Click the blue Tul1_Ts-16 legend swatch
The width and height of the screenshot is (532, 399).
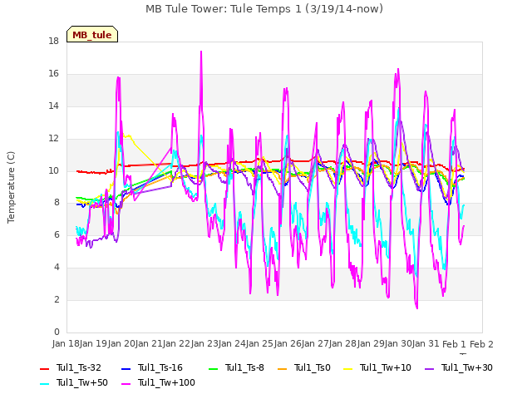[x=126, y=368]
